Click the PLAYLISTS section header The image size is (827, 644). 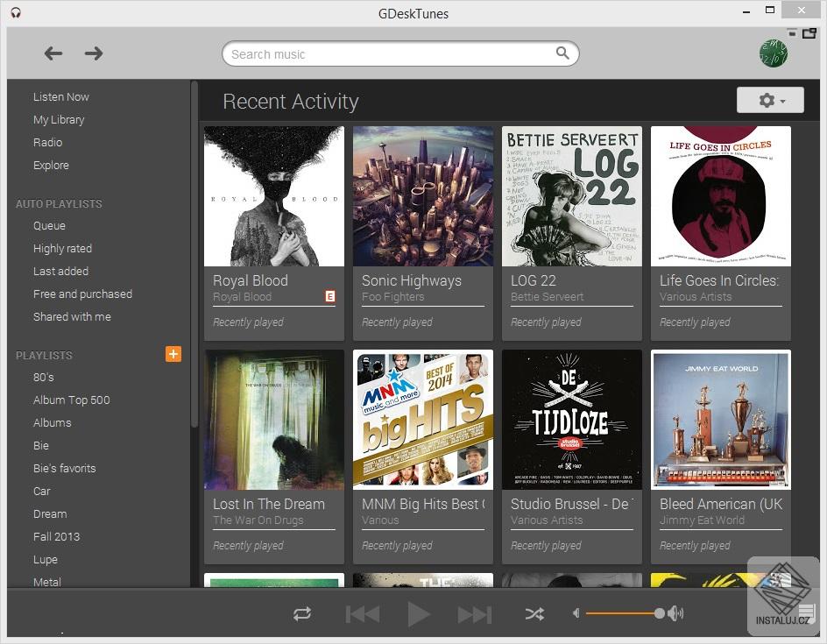[x=45, y=356]
